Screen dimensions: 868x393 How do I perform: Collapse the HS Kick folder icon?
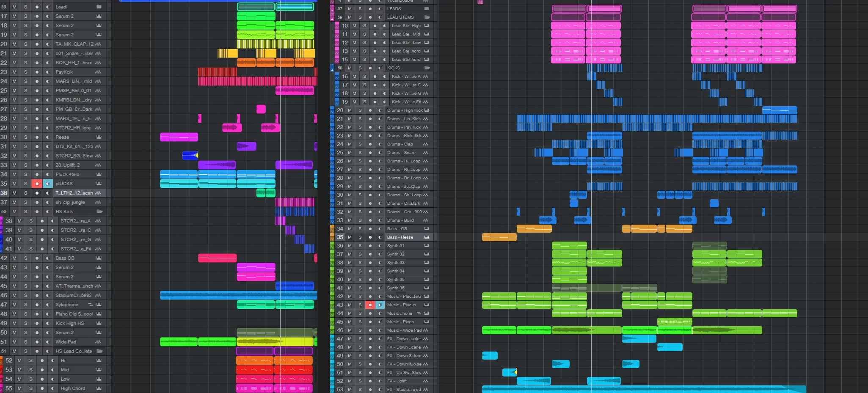99,212
